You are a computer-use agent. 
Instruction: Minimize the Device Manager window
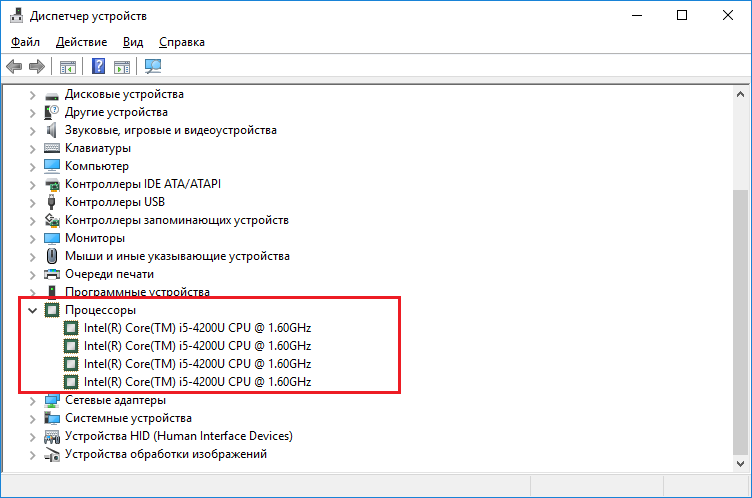[x=637, y=15]
